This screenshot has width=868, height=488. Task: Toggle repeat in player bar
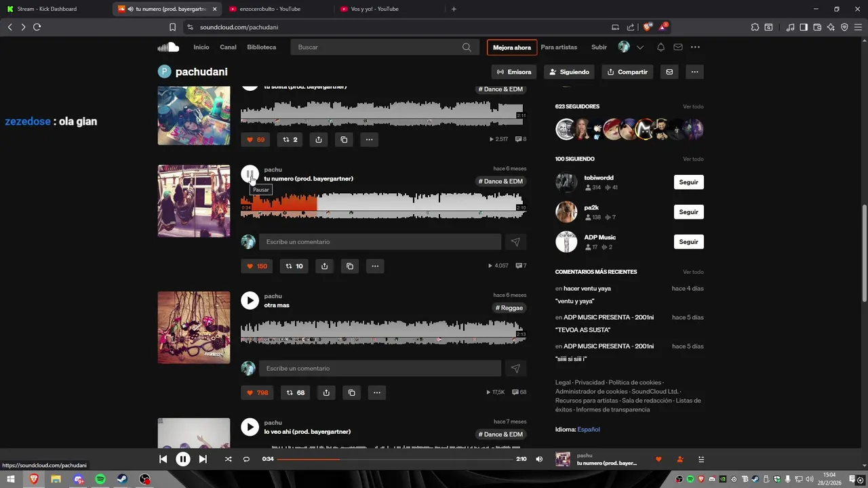(x=246, y=459)
